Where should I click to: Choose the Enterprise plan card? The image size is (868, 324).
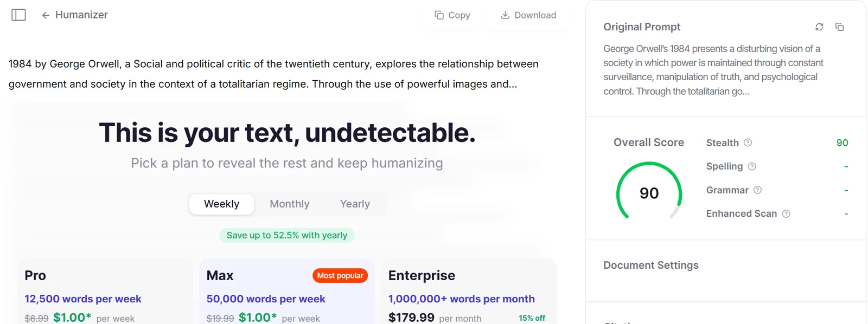469,291
